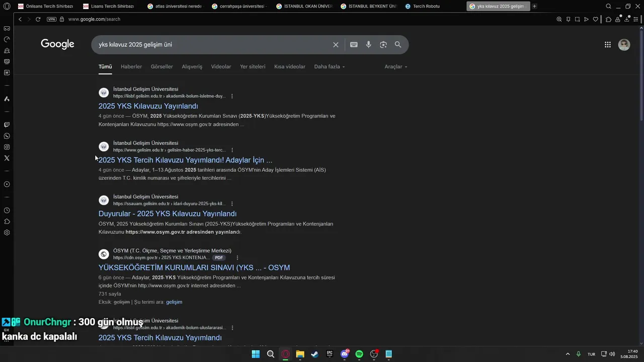Screen dimensions: 644x362
Task: Submit search using the magnifier button
Action: 398,45
